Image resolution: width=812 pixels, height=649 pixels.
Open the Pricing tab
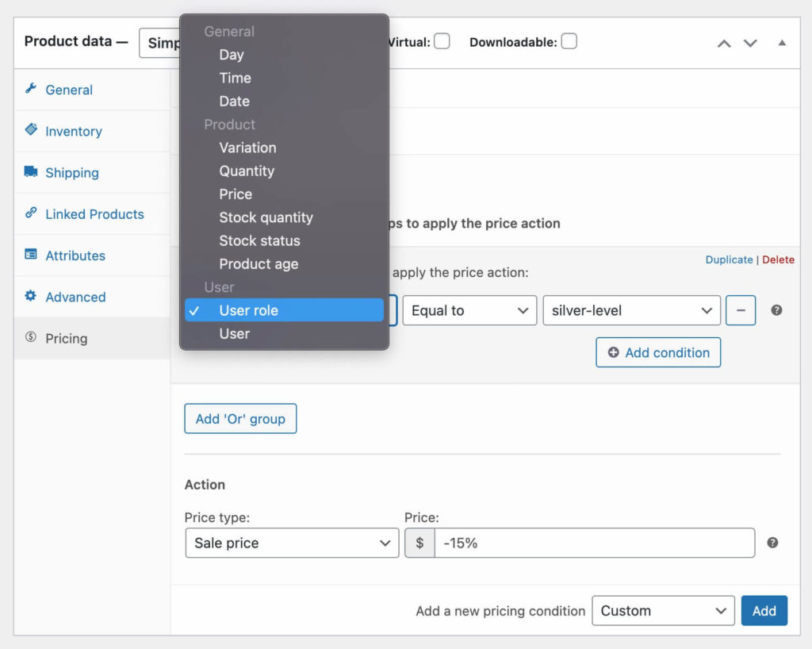tap(92, 338)
